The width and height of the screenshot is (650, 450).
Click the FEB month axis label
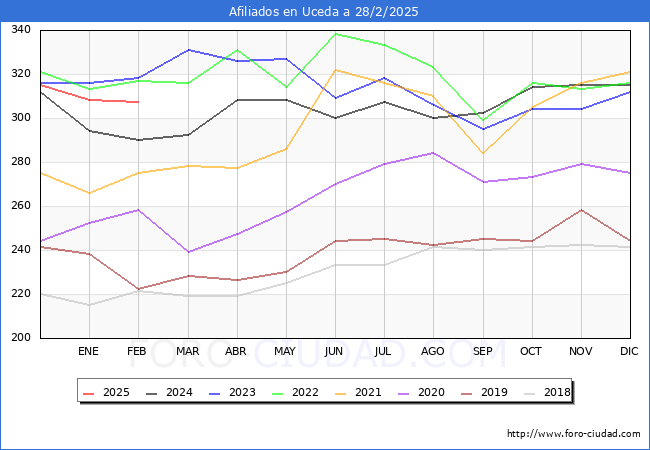(137, 351)
